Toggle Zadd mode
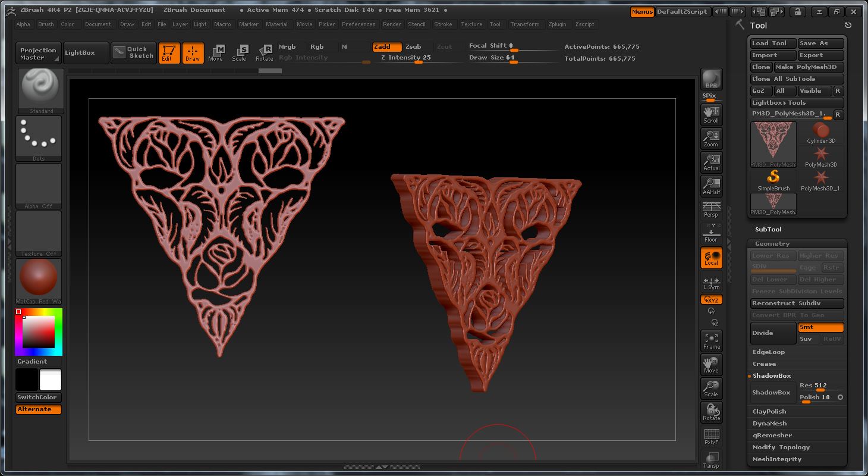Screen dimensions: 868x476 [387, 47]
